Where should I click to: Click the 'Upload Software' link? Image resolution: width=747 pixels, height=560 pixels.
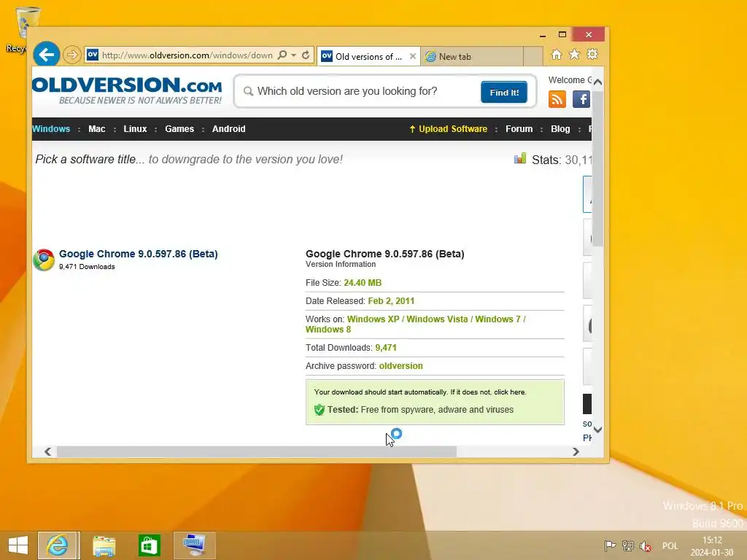click(x=449, y=129)
